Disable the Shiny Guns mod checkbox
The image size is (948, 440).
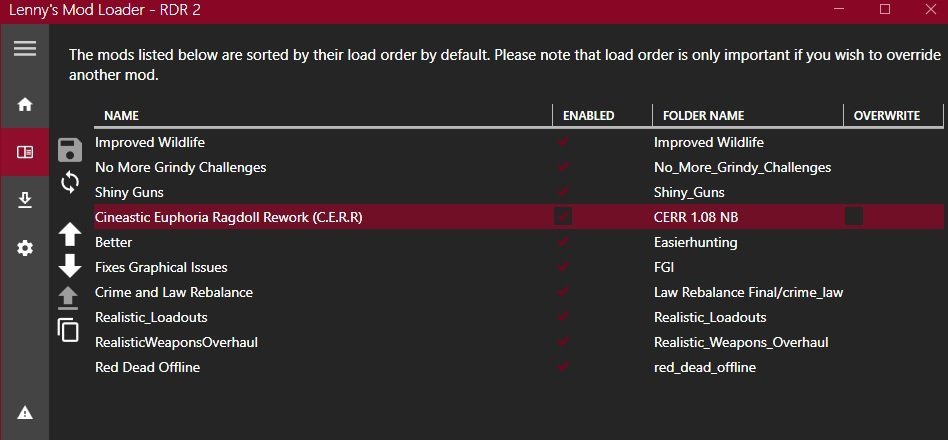coord(564,192)
